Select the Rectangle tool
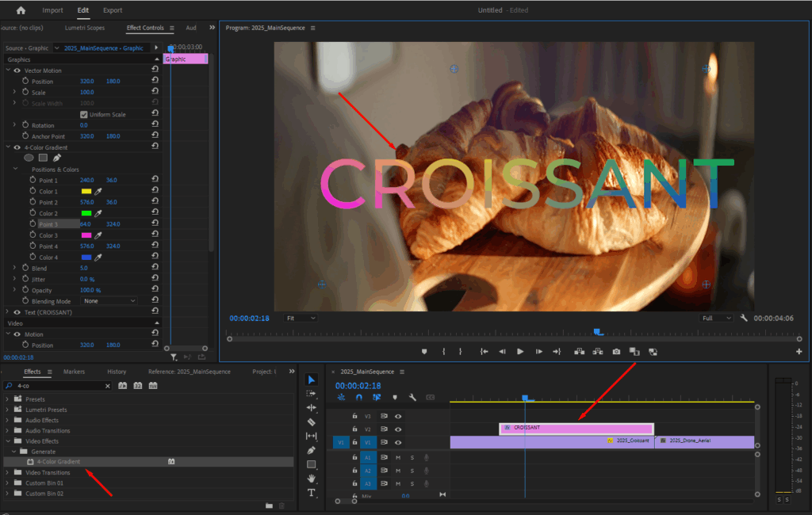 coord(311,464)
